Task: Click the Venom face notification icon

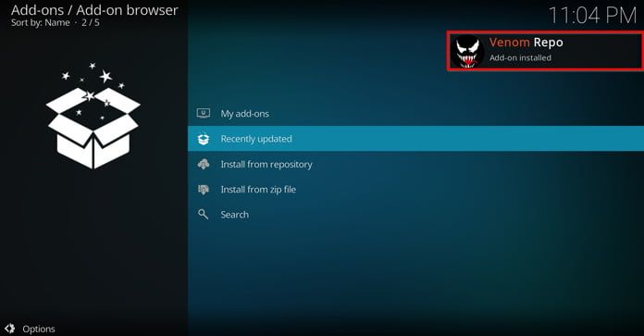Action: [x=467, y=51]
